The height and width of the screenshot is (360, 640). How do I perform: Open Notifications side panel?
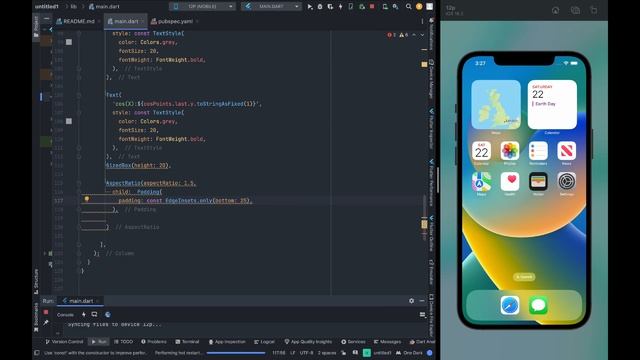(x=431, y=35)
